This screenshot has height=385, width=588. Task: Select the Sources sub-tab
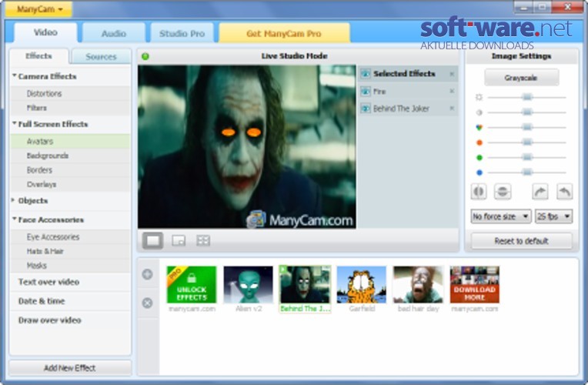tap(101, 57)
